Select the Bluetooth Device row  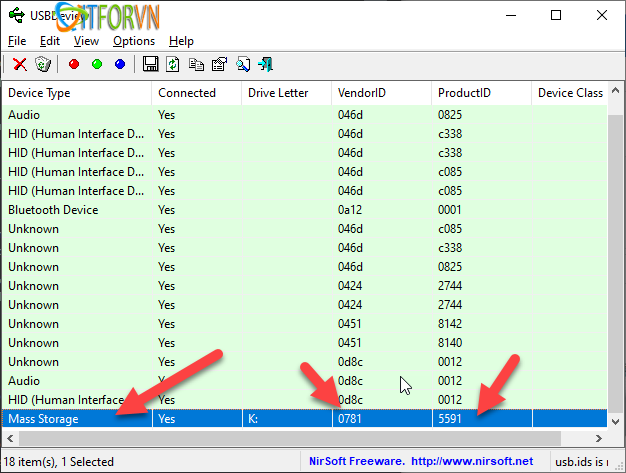[76, 210]
